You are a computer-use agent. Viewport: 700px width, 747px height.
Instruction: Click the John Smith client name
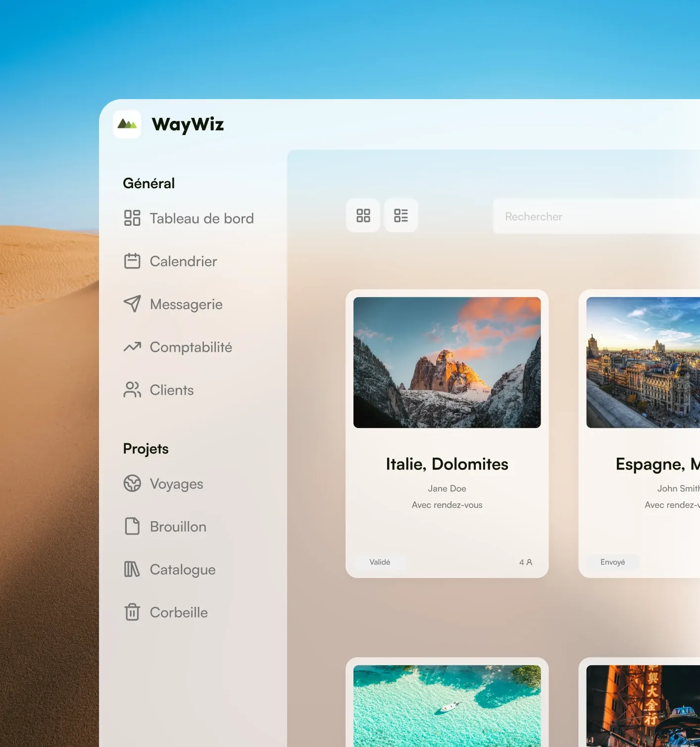(x=679, y=488)
